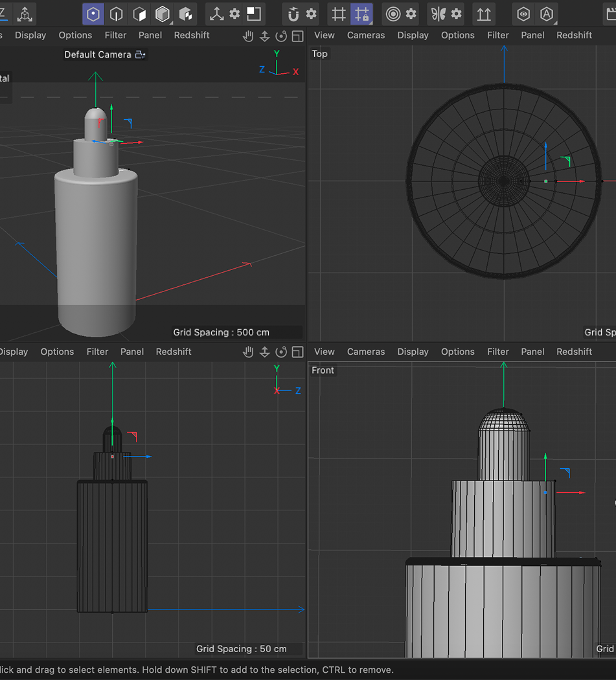Screen dimensions: 616x680
Task: Open the Display menu of the perspective viewport
Action: pyautogui.click(x=30, y=35)
